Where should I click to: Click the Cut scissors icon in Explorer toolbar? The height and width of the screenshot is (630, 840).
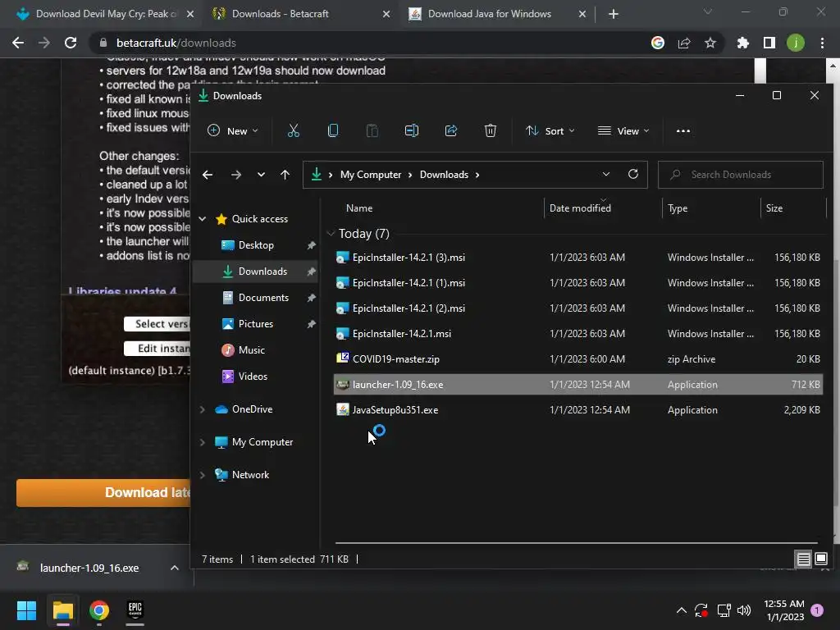(294, 130)
